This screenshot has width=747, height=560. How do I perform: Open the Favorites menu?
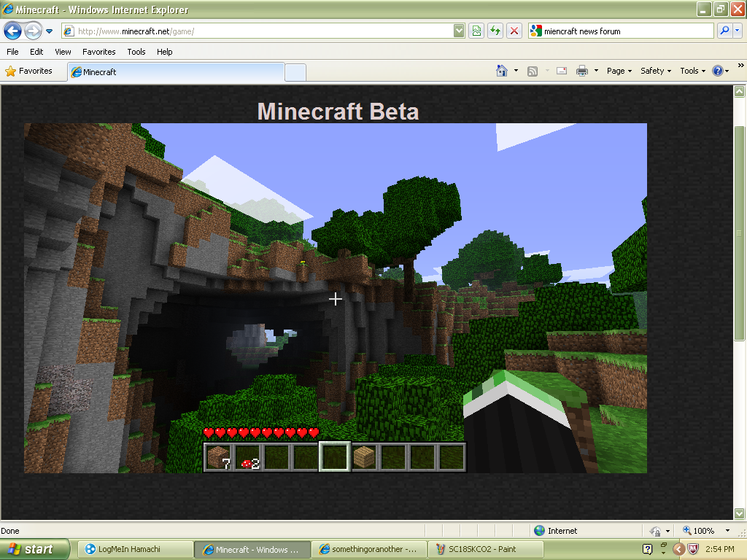point(98,52)
